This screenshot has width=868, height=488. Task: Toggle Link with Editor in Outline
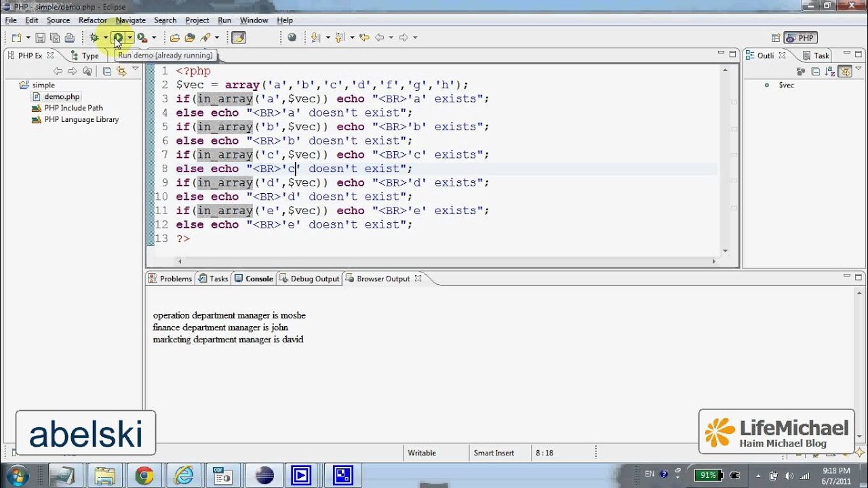(x=844, y=71)
